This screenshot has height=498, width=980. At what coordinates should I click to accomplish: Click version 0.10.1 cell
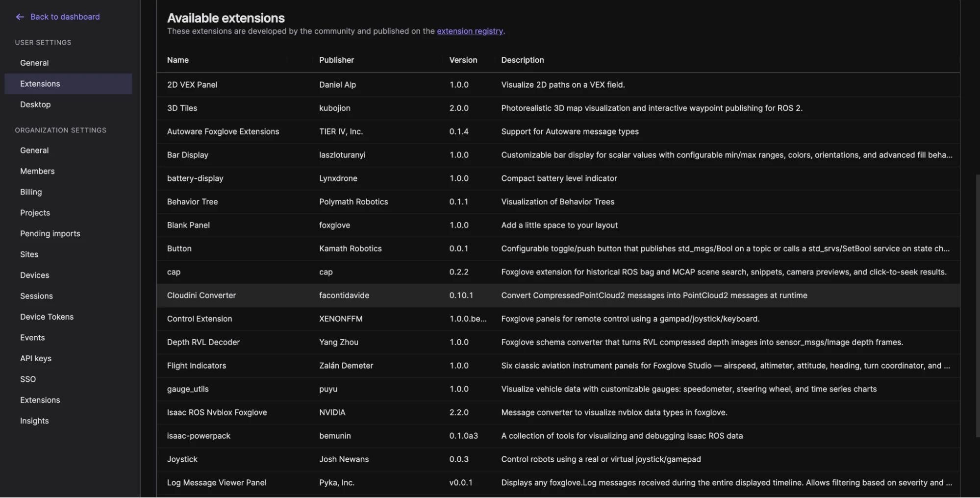tap(461, 296)
